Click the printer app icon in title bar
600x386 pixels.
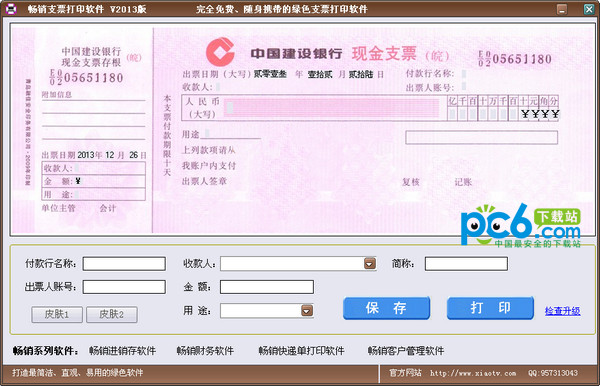click(x=11, y=8)
